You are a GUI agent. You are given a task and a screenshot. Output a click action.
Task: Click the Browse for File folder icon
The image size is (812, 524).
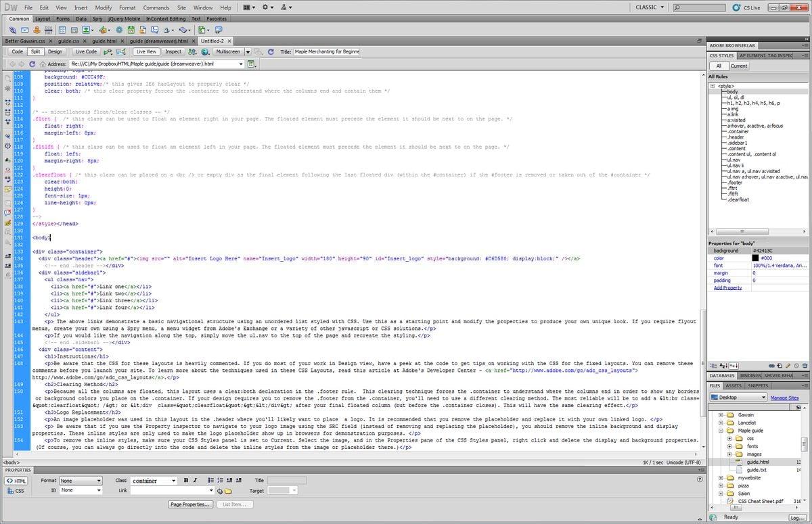coord(228,491)
